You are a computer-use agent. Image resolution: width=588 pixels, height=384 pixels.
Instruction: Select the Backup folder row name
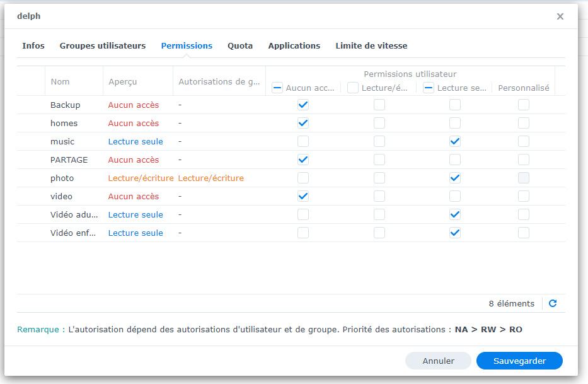click(x=66, y=105)
